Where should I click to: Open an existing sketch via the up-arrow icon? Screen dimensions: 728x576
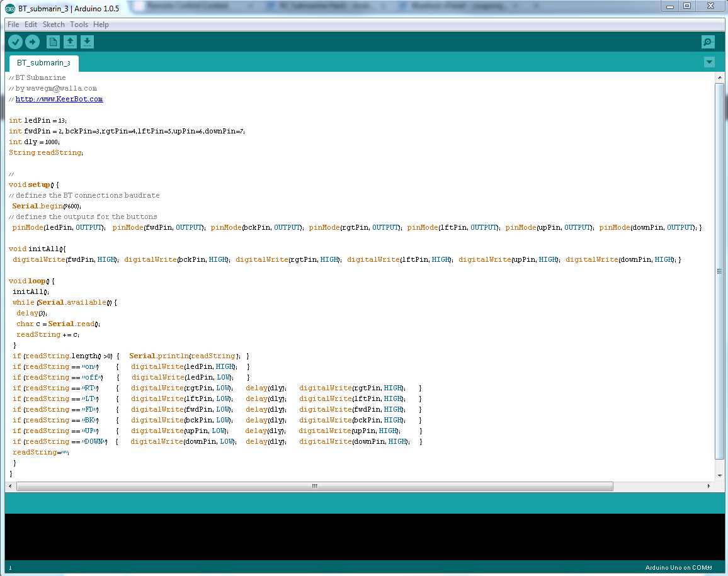(70, 42)
